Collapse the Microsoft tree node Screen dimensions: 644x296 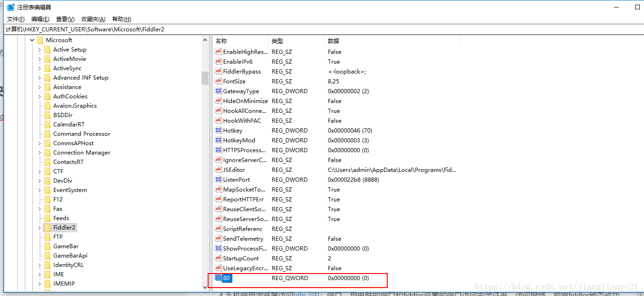coord(32,40)
